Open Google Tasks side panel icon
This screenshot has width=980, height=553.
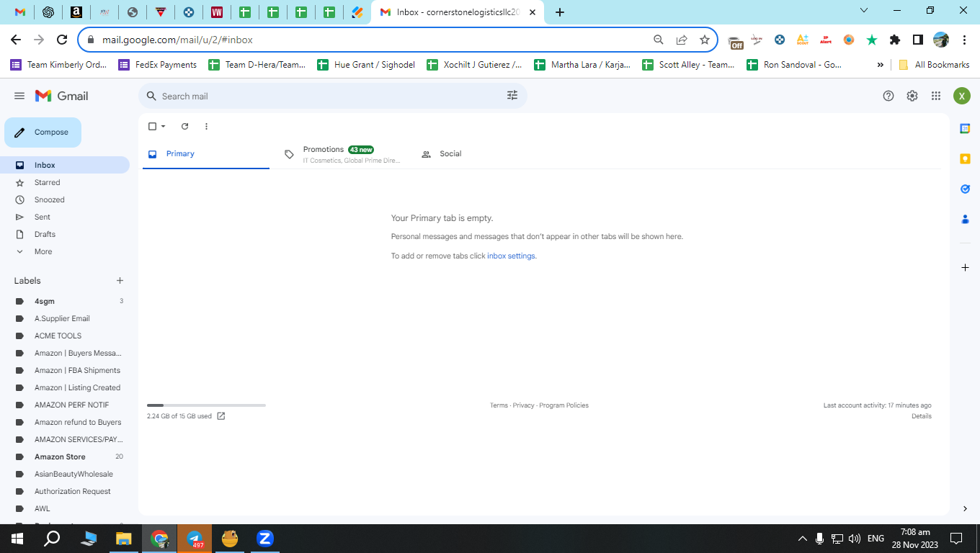click(965, 189)
